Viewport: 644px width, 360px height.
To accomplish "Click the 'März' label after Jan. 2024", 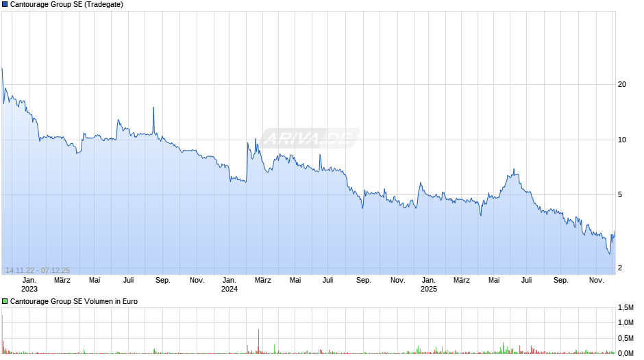I will (x=263, y=281).
